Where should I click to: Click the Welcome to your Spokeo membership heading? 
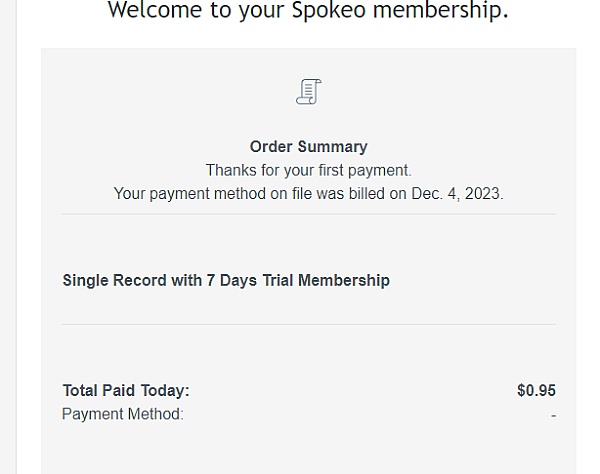307,11
